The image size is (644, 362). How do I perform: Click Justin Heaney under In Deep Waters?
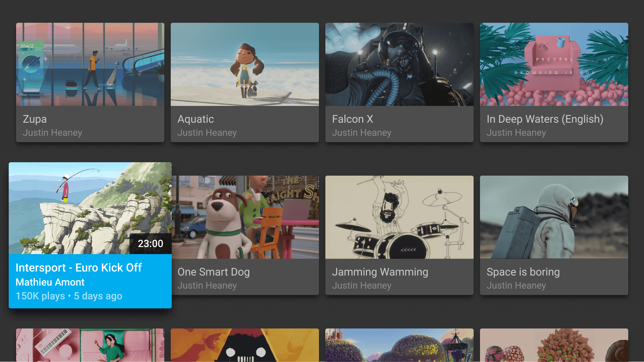516,133
